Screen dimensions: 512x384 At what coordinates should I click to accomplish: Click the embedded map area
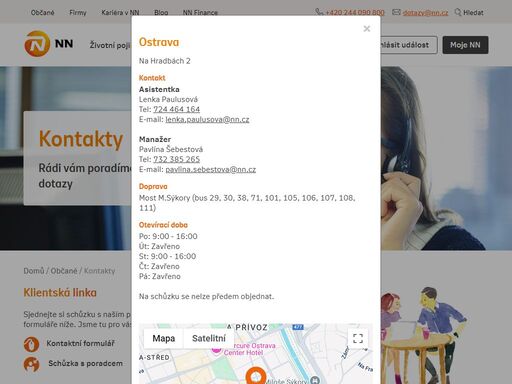pos(256,354)
